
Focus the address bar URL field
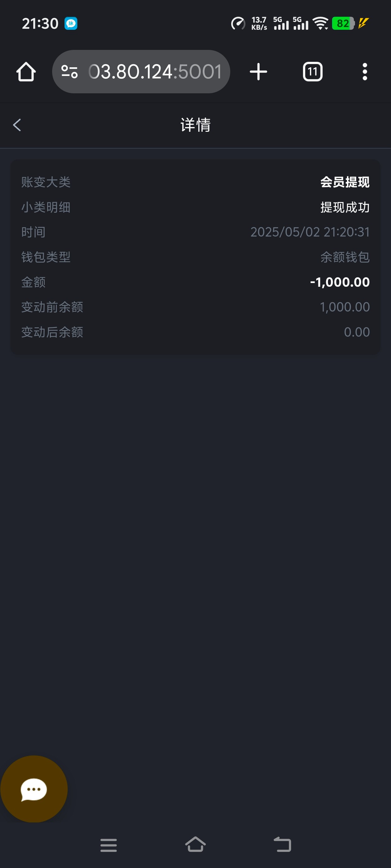pos(155,72)
